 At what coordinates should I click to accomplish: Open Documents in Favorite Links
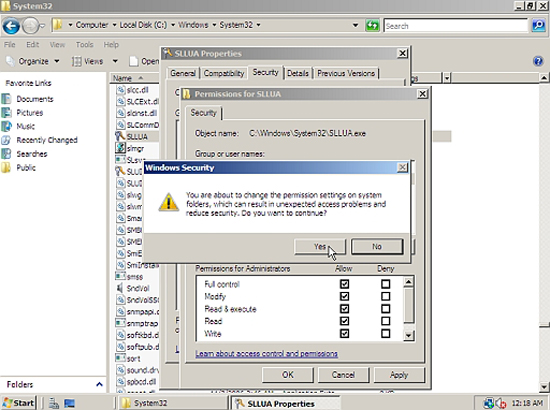click(35, 99)
